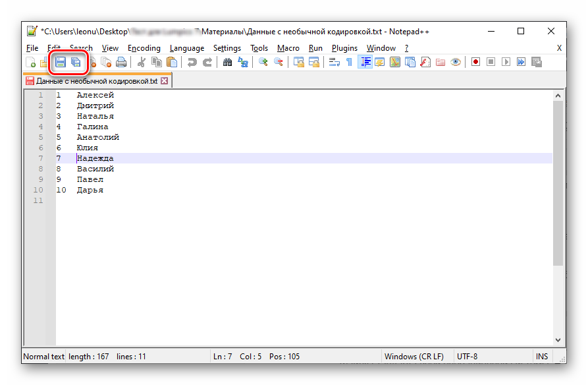Open Find with the binoculars icon
Viewport: 588px width, 385px height.
point(227,62)
